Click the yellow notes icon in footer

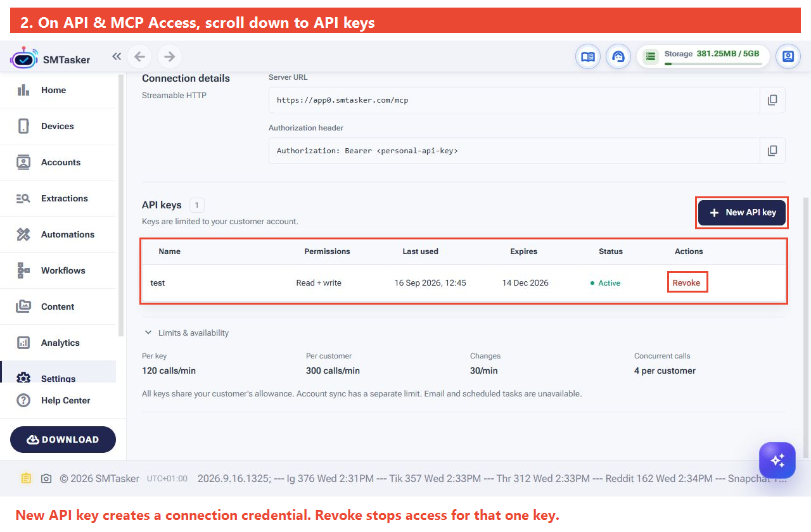point(25,478)
